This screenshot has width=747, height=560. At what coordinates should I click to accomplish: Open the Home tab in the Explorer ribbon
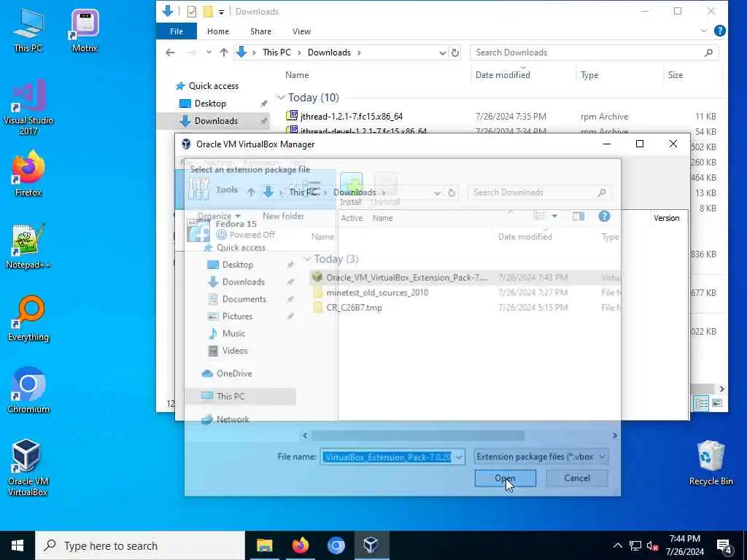tap(218, 31)
